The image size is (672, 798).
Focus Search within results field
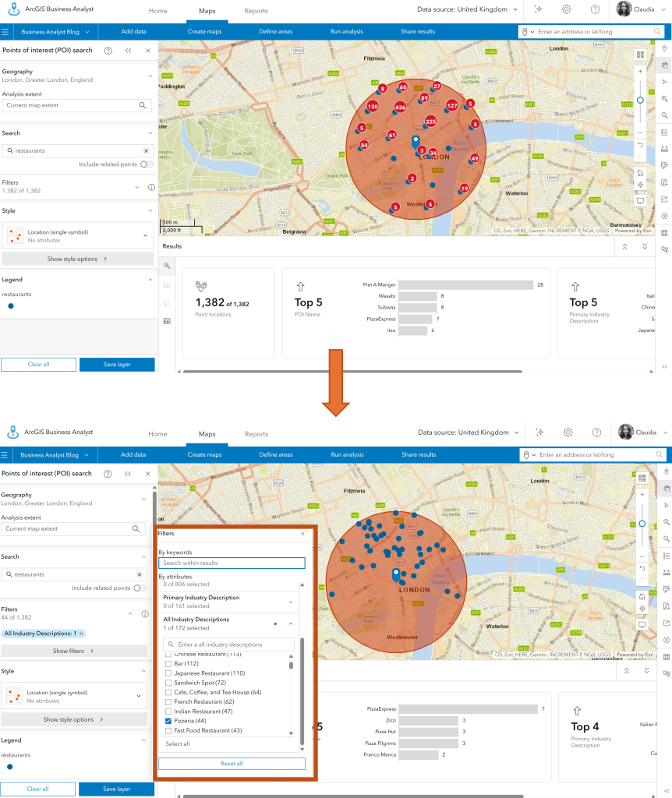(232, 563)
